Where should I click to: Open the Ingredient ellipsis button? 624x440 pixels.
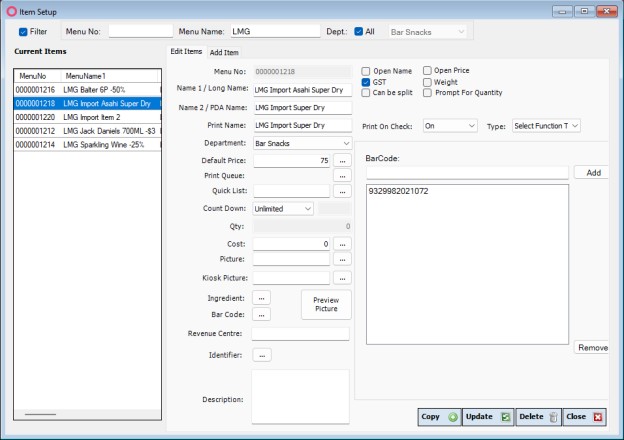(262, 298)
